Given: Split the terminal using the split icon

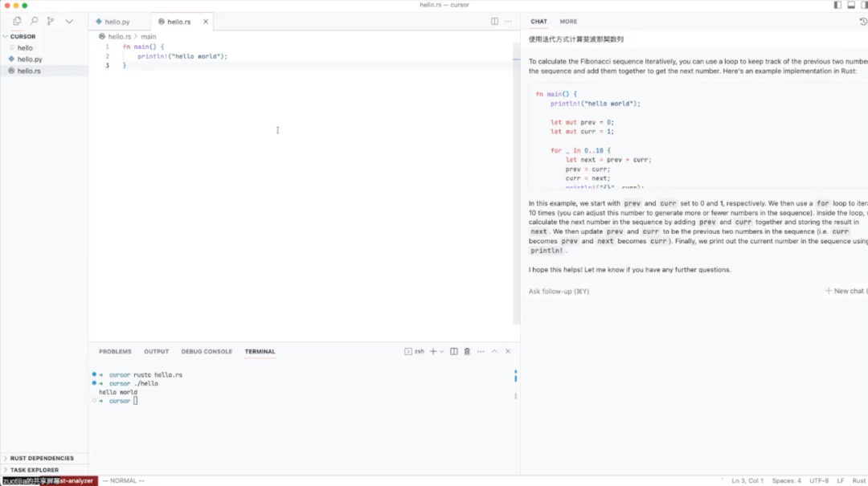Looking at the screenshot, I should point(453,351).
